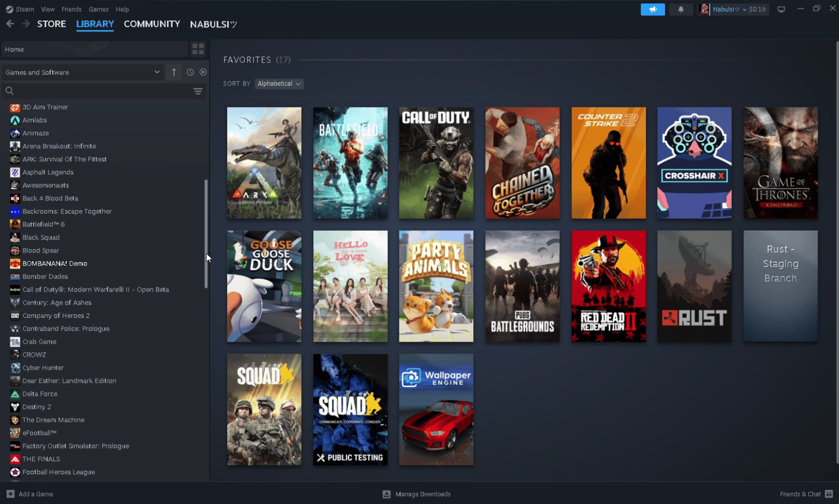839x504 pixels.
Task: Click the Steam logo icon in the menu bar
Action: 9,10
